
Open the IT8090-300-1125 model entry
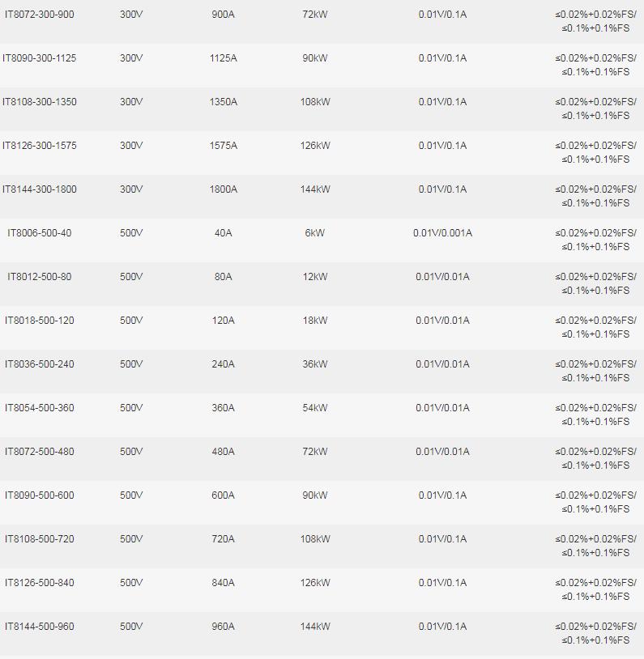pyautogui.click(x=40, y=58)
